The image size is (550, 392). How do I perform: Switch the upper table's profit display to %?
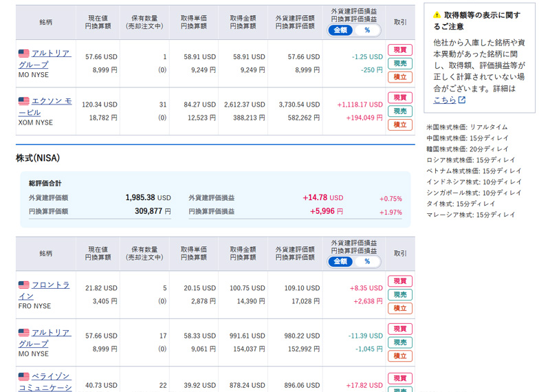point(366,30)
